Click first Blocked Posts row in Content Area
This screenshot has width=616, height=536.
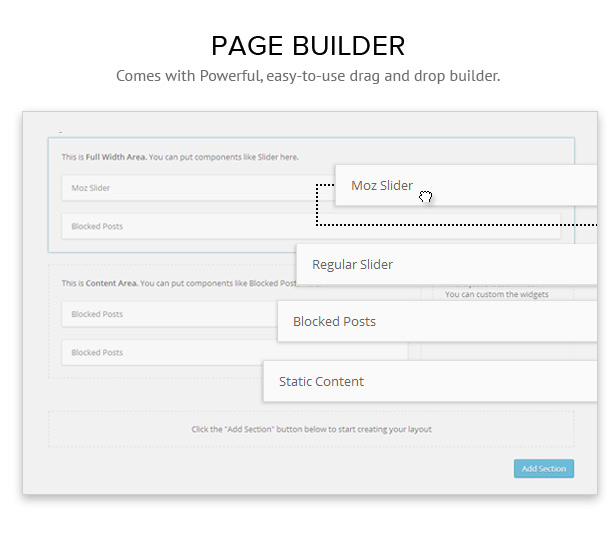(x=169, y=314)
